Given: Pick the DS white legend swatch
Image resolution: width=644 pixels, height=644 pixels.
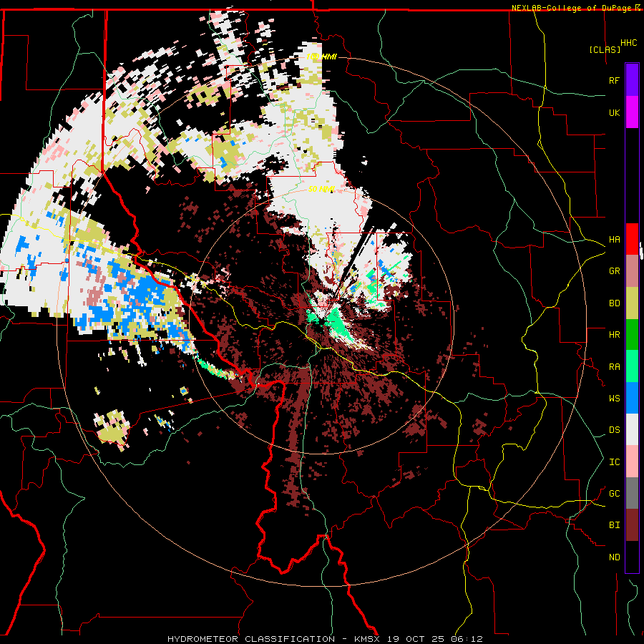Looking at the screenshot, I should point(632,429).
